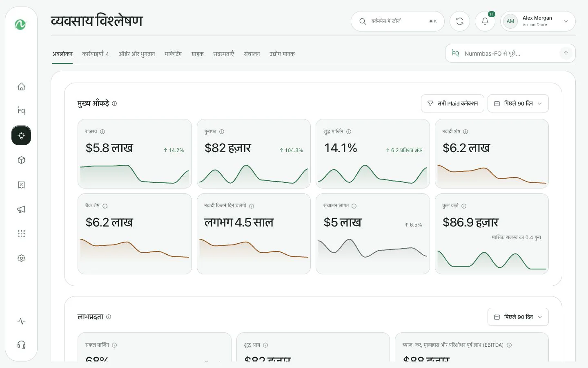Viewport: 588px width, 368px height.
Task: Open the megaphone marketing sidebar icon
Action: point(21,209)
